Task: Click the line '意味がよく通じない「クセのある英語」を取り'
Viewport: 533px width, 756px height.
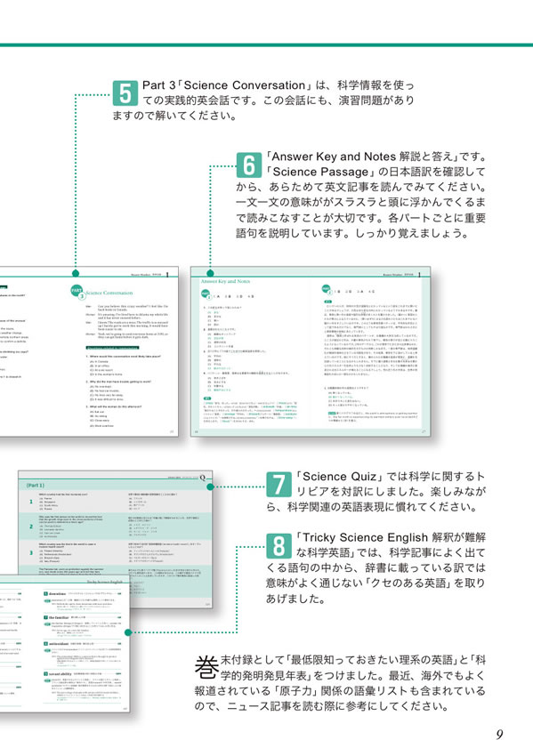Action: [x=376, y=583]
